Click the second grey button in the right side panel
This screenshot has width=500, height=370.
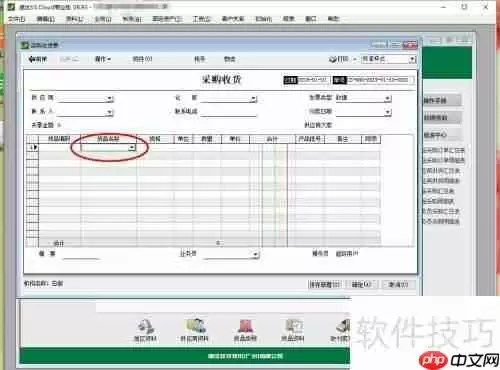[x=442, y=117]
